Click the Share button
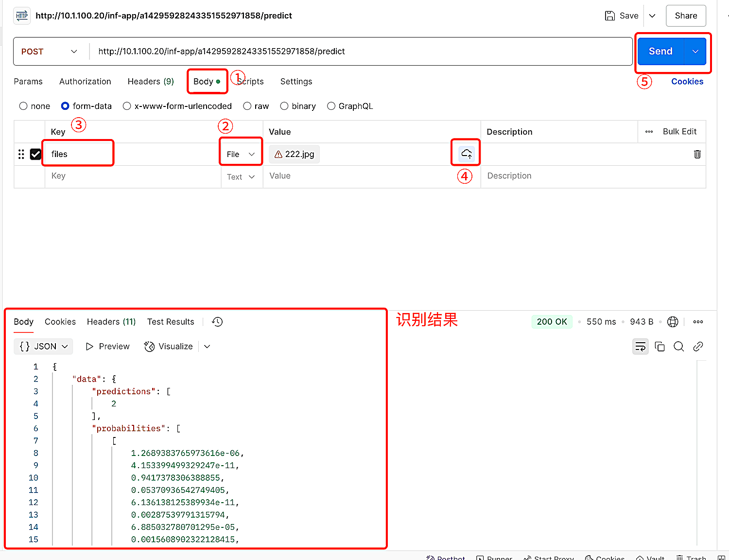This screenshot has width=729, height=560. pyautogui.click(x=686, y=16)
